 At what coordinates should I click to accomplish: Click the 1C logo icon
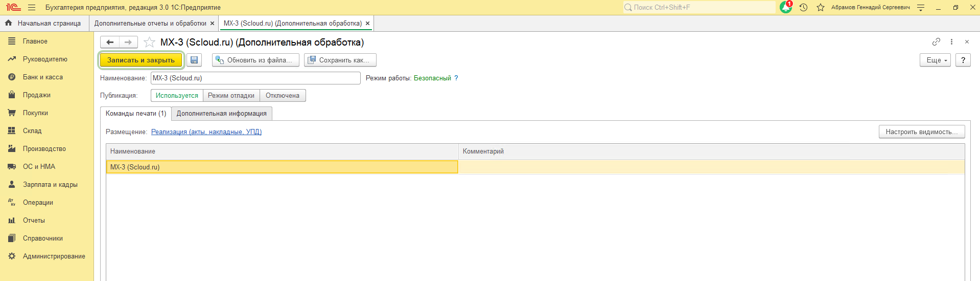point(14,8)
